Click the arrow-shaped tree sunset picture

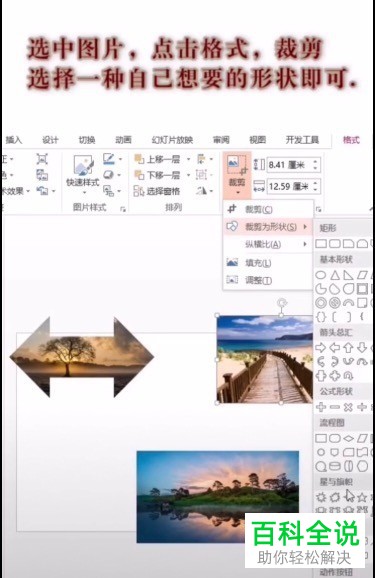(82, 357)
